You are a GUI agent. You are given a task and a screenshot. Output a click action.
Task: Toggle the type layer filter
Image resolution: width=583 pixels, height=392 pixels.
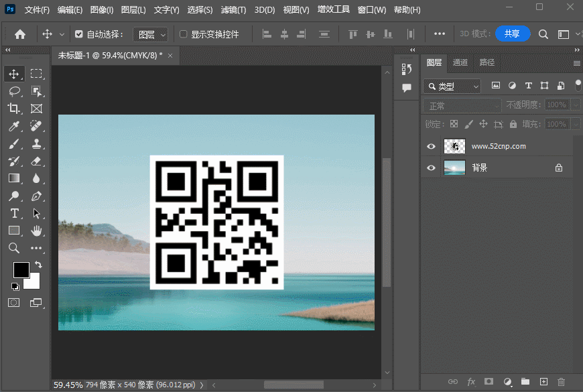(528, 86)
